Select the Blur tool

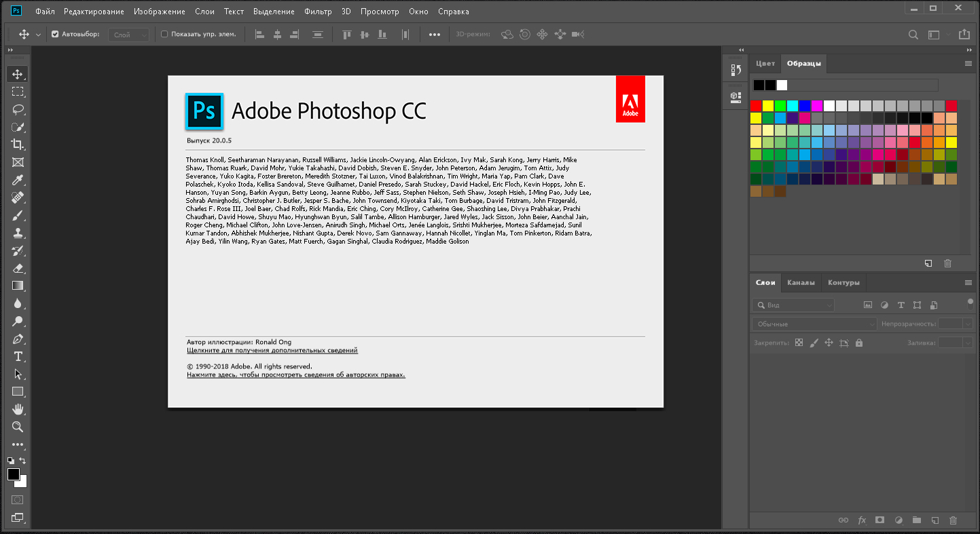(x=18, y=303)
